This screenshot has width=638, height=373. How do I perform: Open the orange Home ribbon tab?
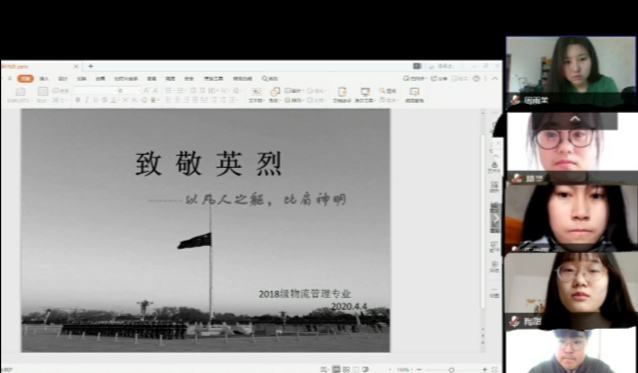(25, 79)
